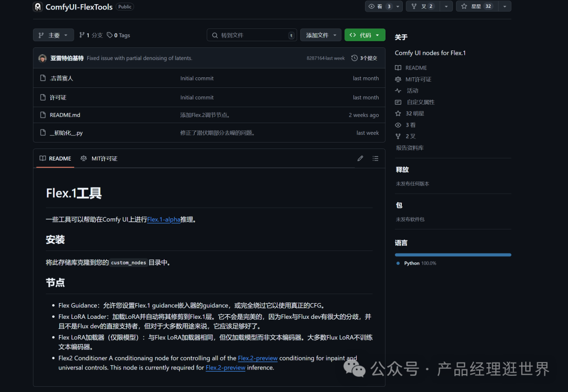Click 报告资料库 report repository link
The width and height of the screenshot is (568, 392).
(410, 148)
